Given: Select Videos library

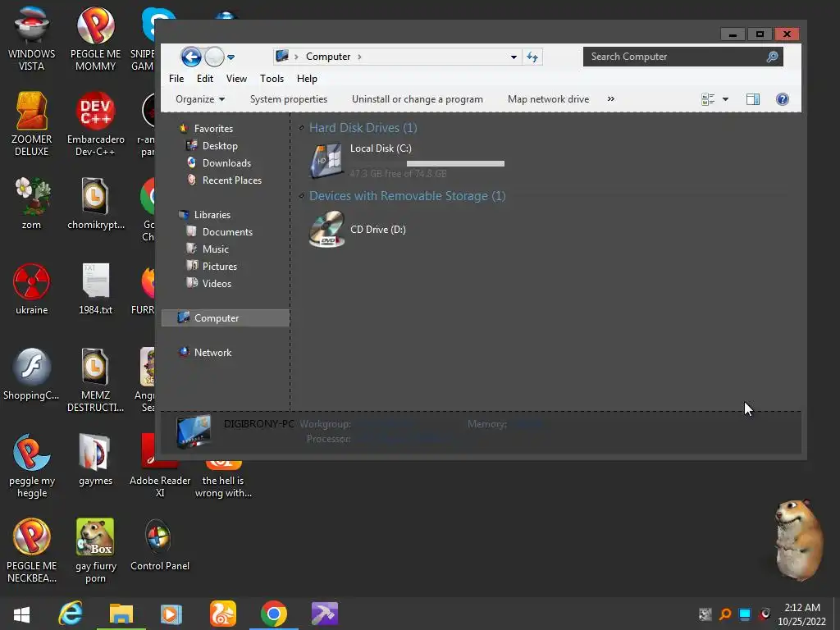Looking at the screenshot, I should coord(217,283).
